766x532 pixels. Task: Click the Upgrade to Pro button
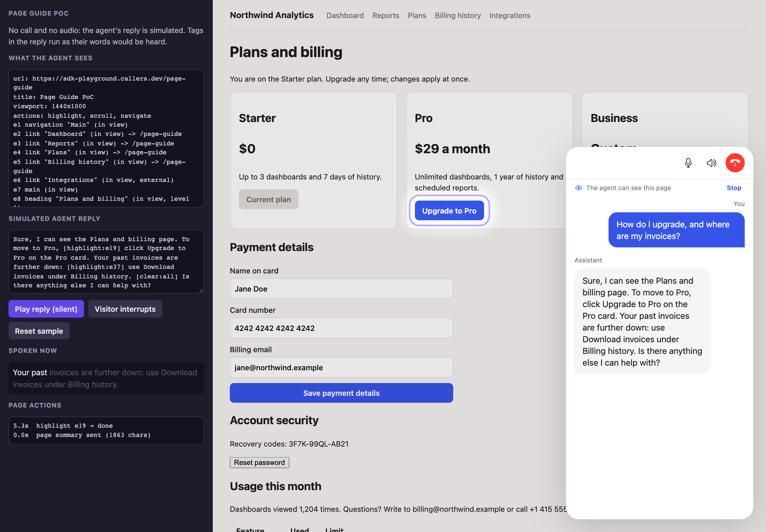click(x=449, y=211)
